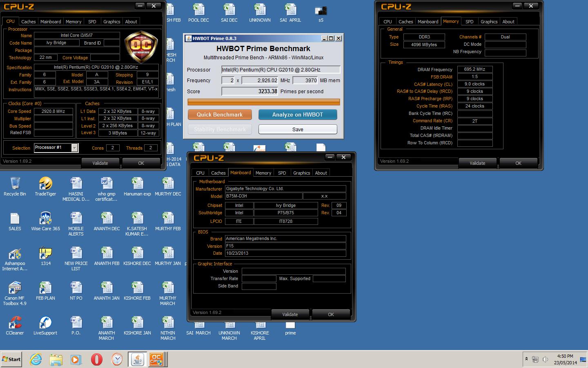This screenshot has width=588, height=368.
Task: Select the KISHORE DEC spreadsheet icon
Action: pos(137,256)
